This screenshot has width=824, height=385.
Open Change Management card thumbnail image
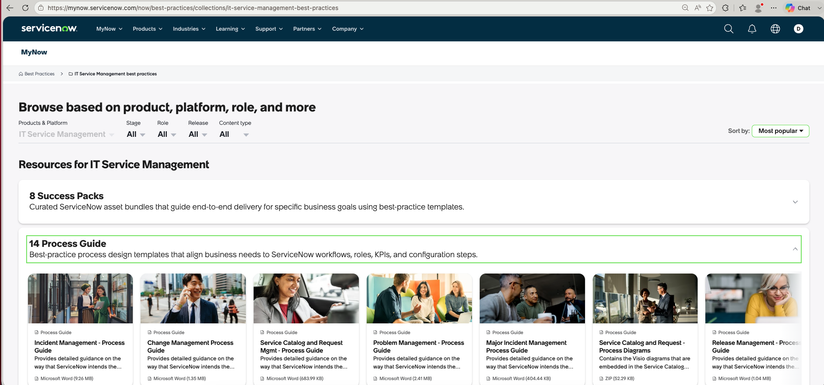point(193,298)
